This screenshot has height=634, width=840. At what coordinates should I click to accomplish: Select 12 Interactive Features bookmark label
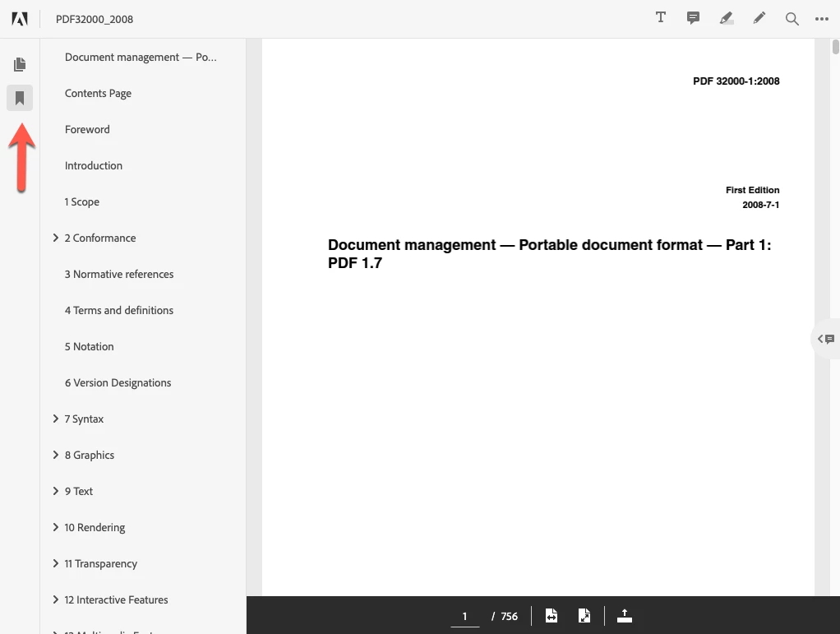click(x=116, y=599)
